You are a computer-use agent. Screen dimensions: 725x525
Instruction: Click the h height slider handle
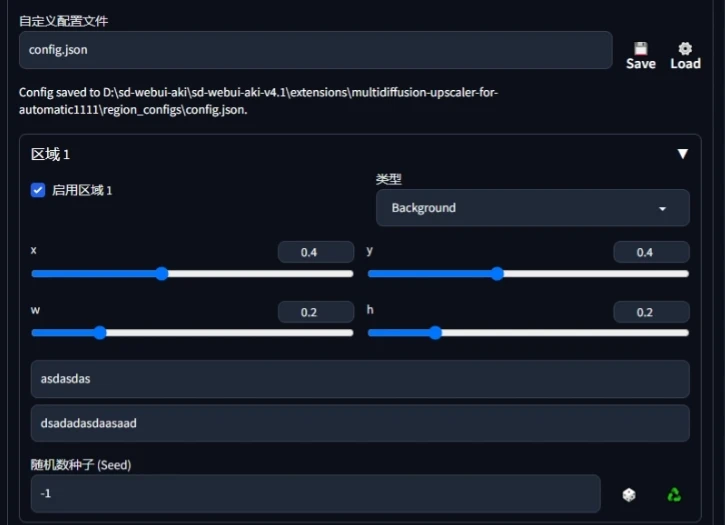pos(435,333)
